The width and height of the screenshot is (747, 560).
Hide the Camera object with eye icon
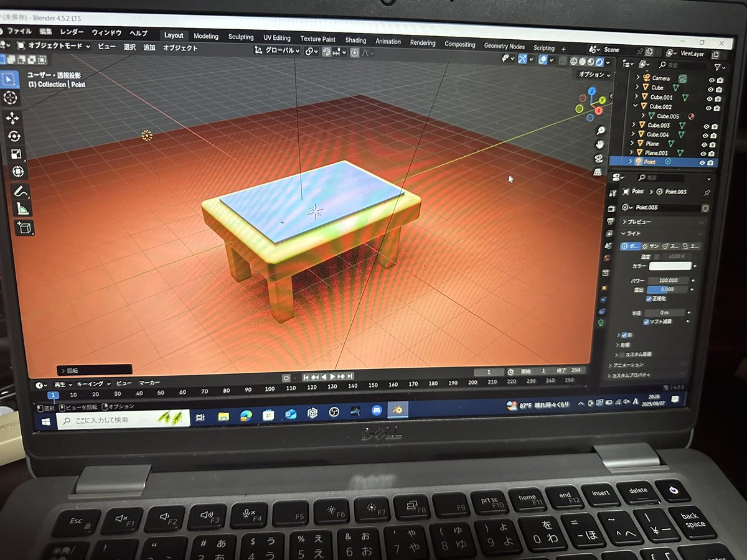711,80
